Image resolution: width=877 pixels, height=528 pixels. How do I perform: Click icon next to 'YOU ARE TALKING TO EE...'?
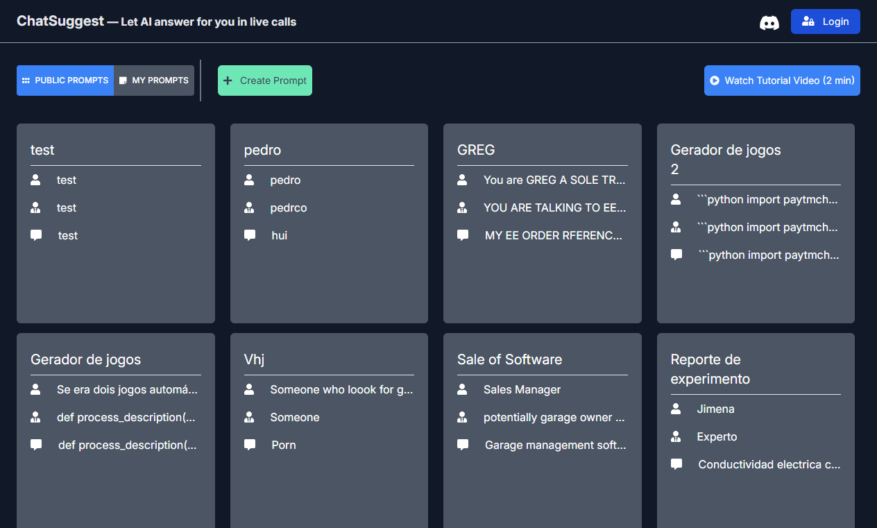click(x=462, y=208)
